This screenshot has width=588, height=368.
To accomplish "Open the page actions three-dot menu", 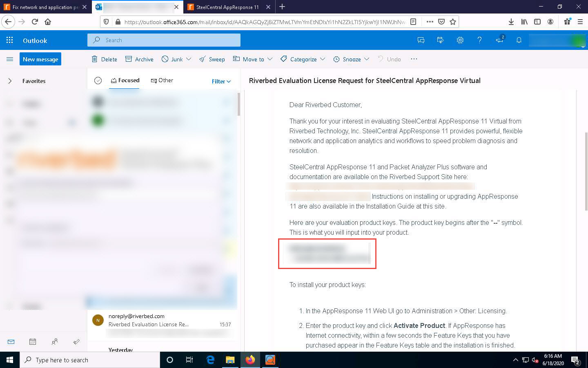I will pos(430,22).
